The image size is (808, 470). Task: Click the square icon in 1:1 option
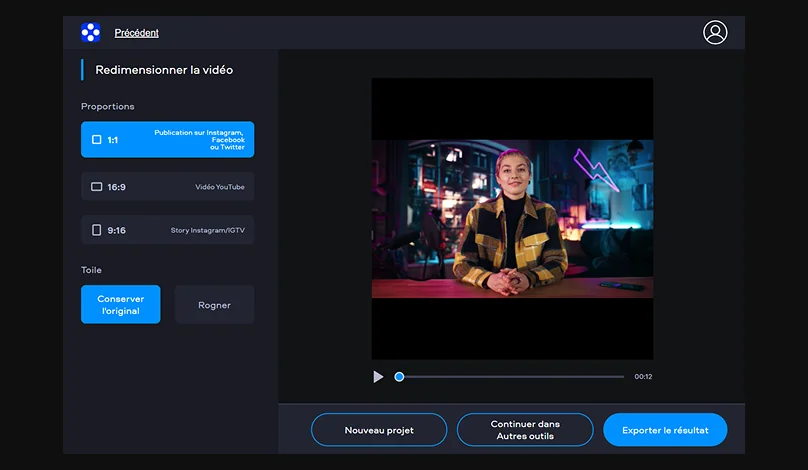[97, 140]
